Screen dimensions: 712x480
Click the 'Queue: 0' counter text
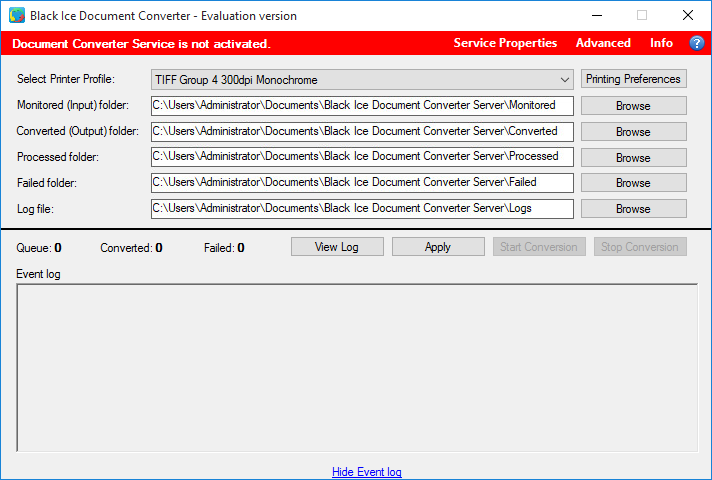coord(39,248)
